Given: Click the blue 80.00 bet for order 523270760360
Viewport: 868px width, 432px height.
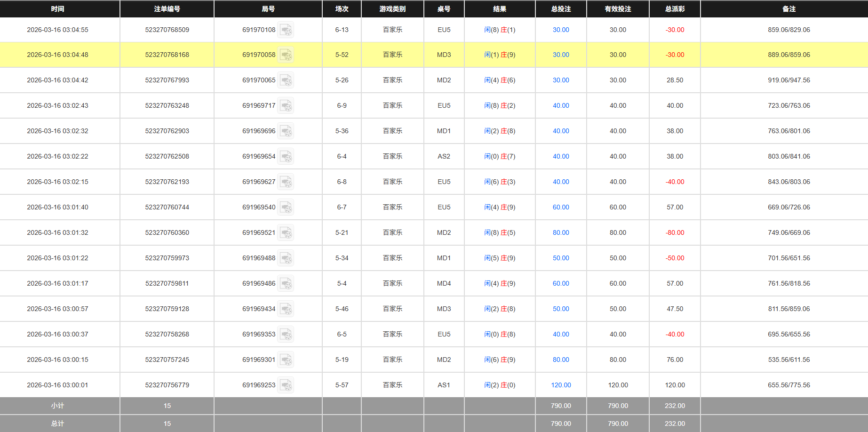Looking at the screenshot, I should [560, 232].
